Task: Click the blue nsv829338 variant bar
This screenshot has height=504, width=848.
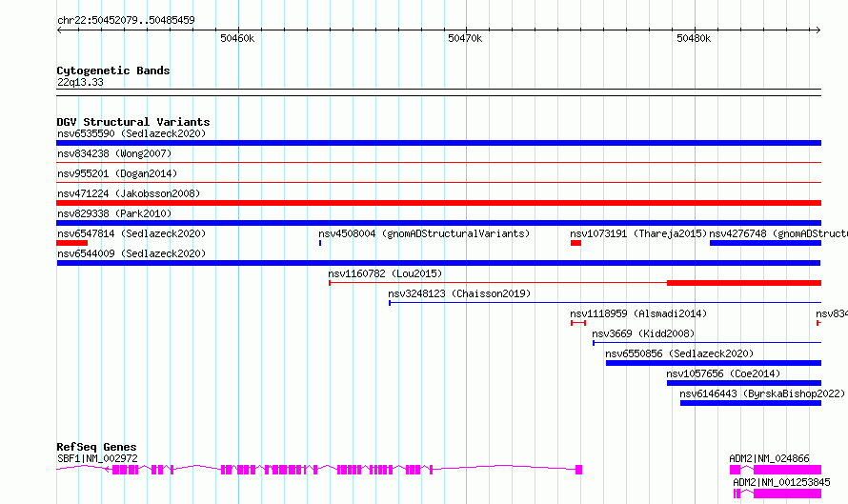Action: pos(438,223)
